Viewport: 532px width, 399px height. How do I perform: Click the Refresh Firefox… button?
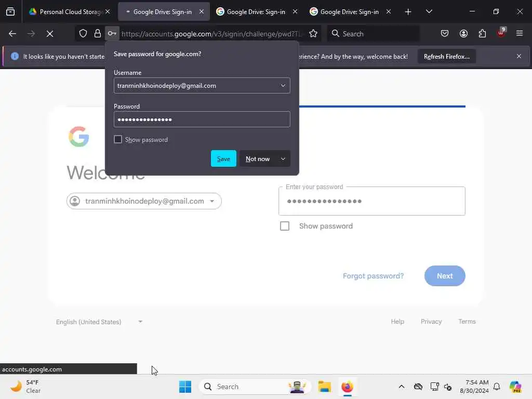(x=446, y=56)
